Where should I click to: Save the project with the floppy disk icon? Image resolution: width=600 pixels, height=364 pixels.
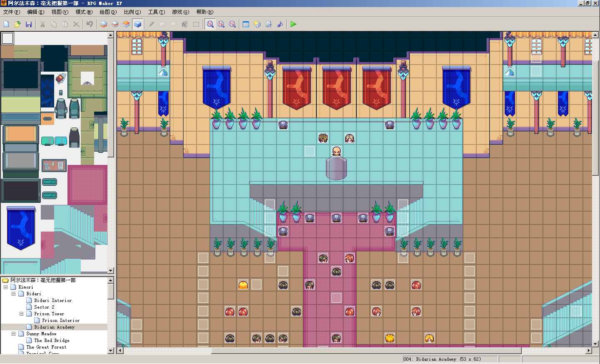click(29, 24)
